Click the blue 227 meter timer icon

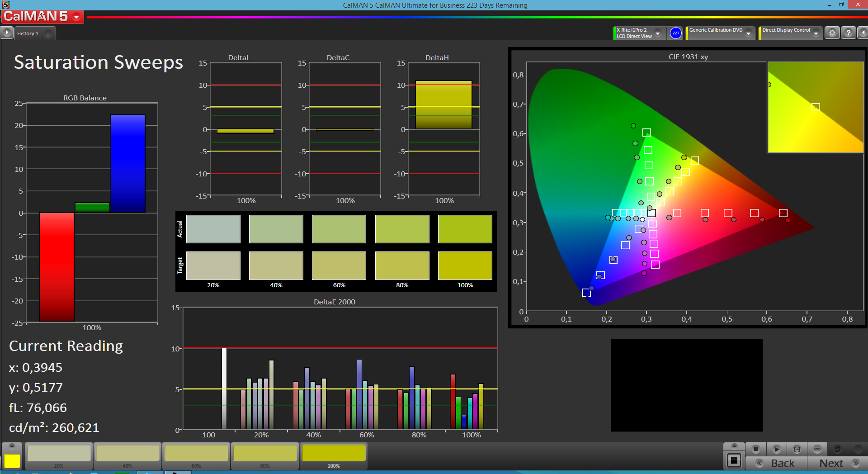675,33
